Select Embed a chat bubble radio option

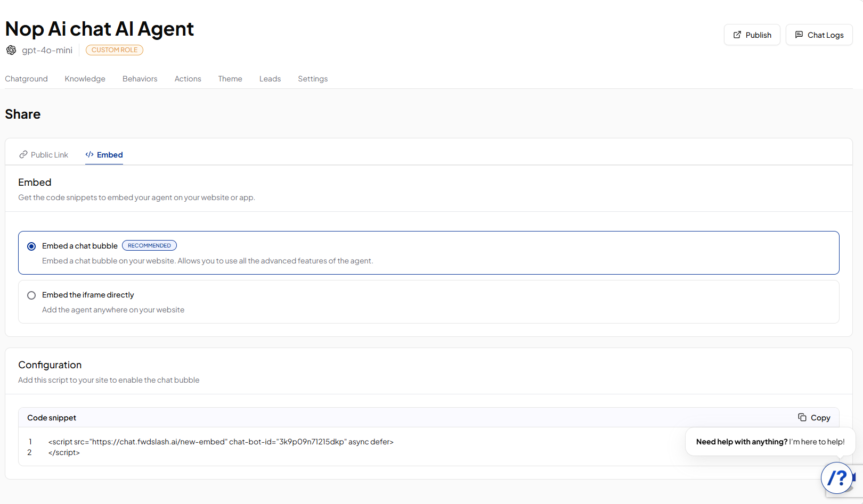(31, 246)
